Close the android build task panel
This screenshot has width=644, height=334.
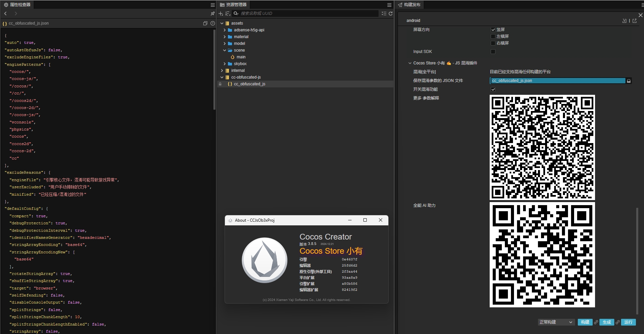(x=640, y=15)
